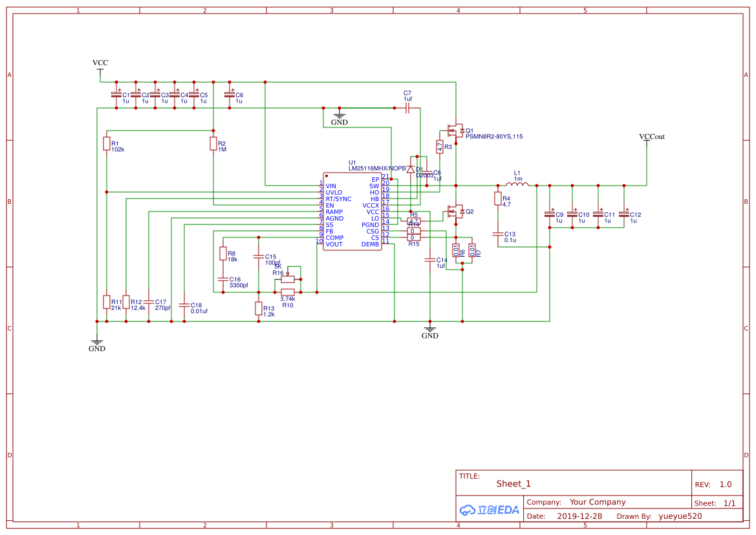Click the DEMB pin label
Image resolution: width=756 pixels, height=535 pixels.
[x=371, y=244]
